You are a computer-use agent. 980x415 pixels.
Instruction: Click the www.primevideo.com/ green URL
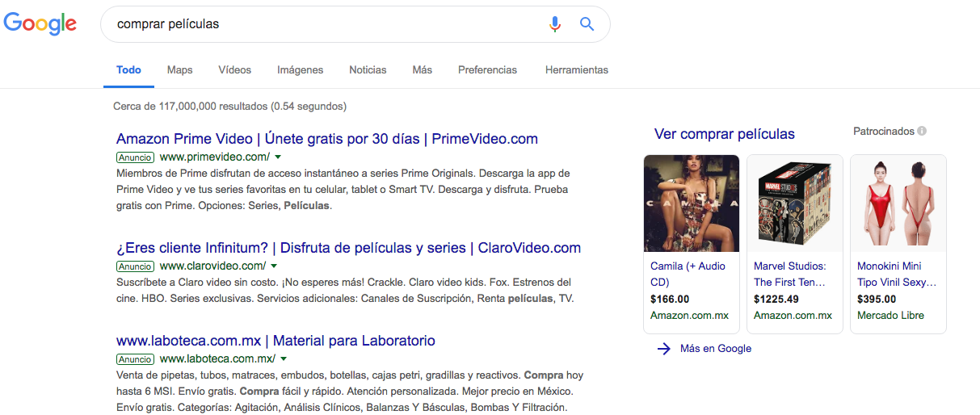[215, 157]
